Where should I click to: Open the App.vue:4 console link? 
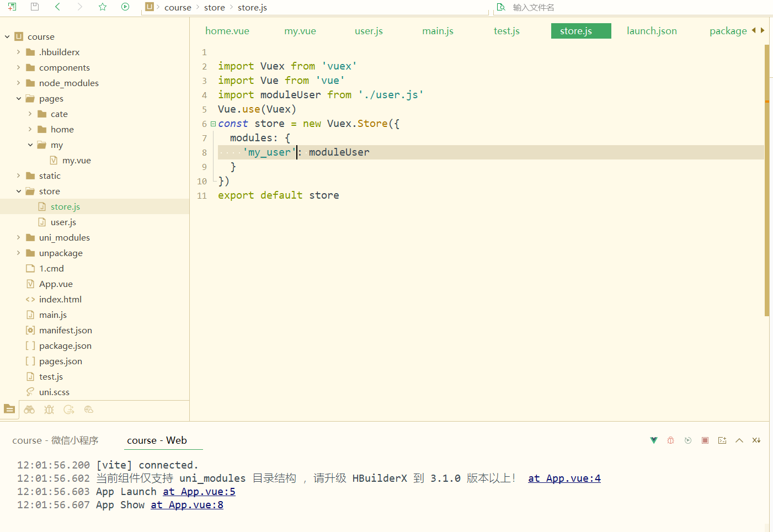[564, 478]
